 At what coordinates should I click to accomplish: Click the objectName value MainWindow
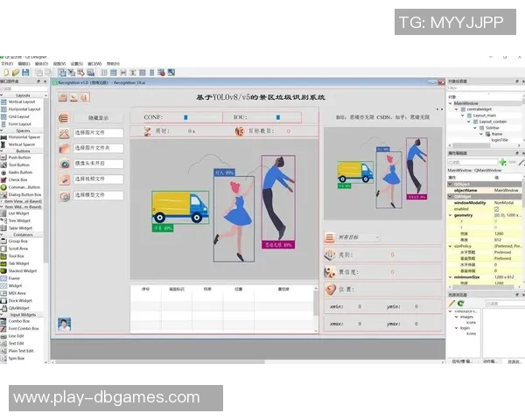coord(506,190)
